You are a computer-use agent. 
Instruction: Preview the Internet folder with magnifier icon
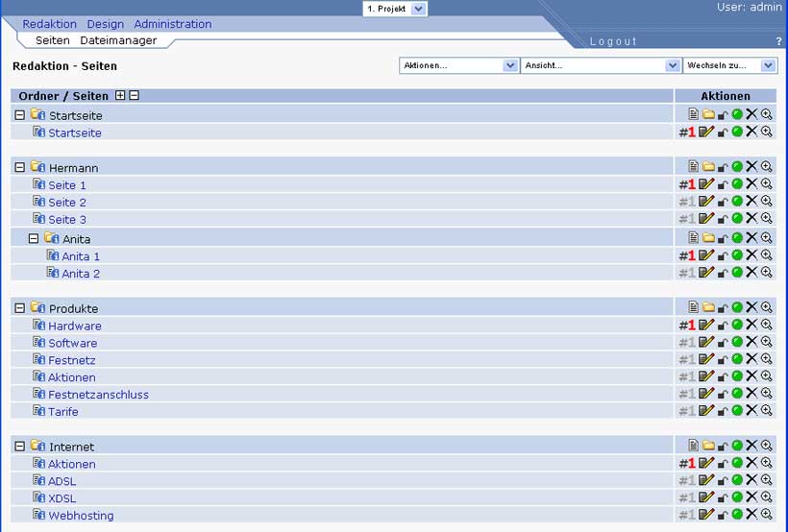click(767, 445)
